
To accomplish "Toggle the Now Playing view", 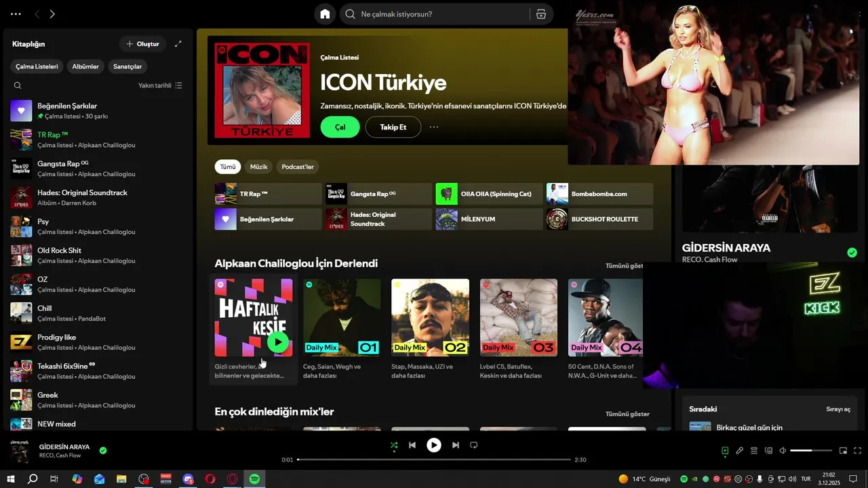I will click(x=725, y=451).
